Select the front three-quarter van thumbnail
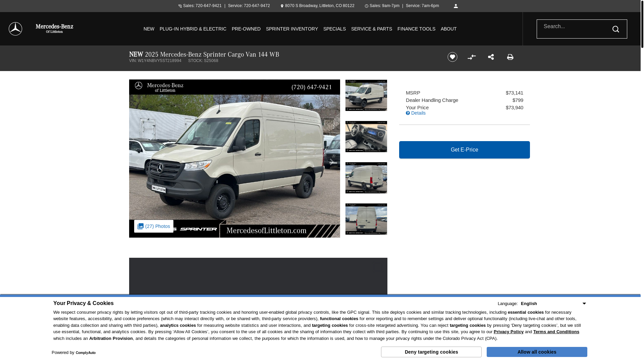Image resolution: width=644 pixels, height=362 pixels. coord(366,95)
